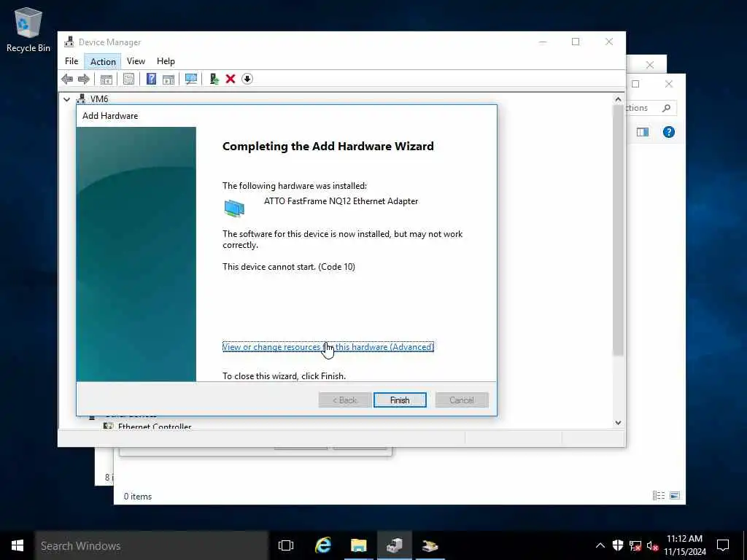Image resolution: width=747 pixels, height=560 pixels.
Task: Open the Windows Start button
Action: 18,545
